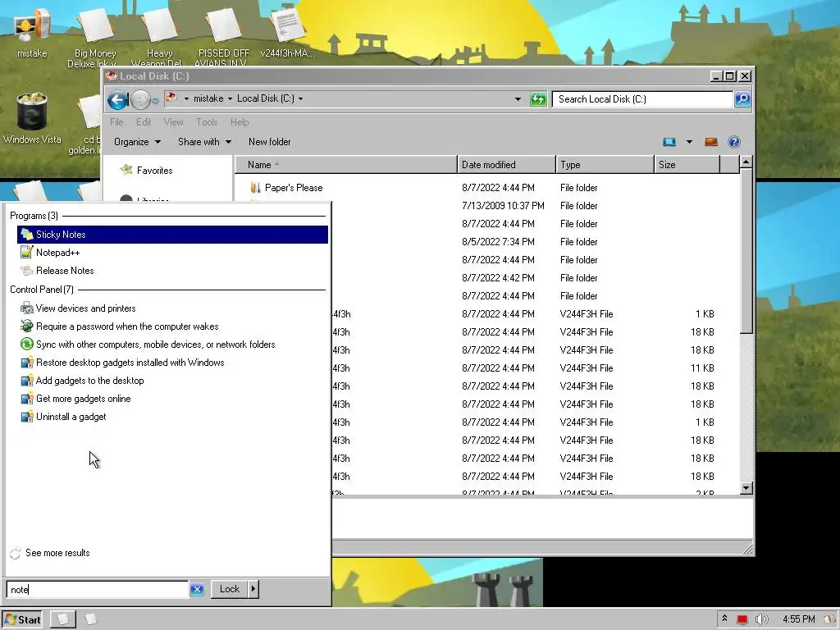Go back using the Explorer back arrow
This screenshot has height=630, width=840.
pyautogui.click(x=117, y=99)
